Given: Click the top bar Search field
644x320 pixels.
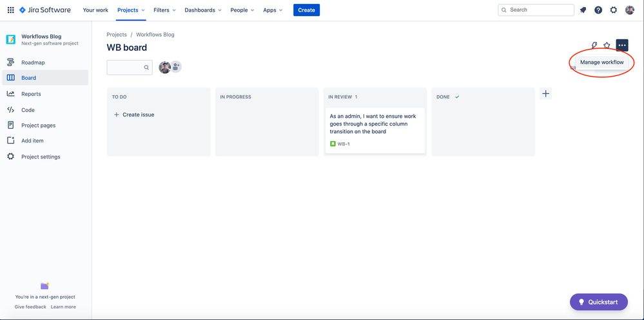Looking at the screenshot, I should click(536, 10).
